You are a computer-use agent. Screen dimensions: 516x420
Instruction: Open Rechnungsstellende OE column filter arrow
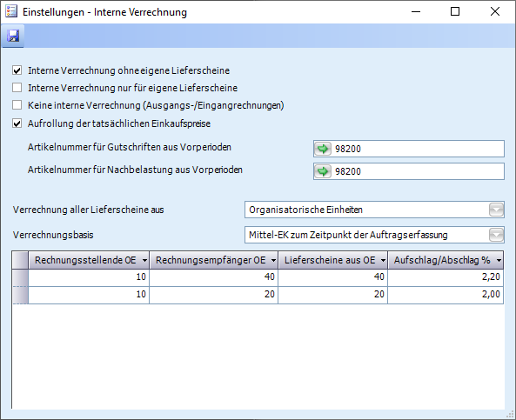click(x=144, y=261)
